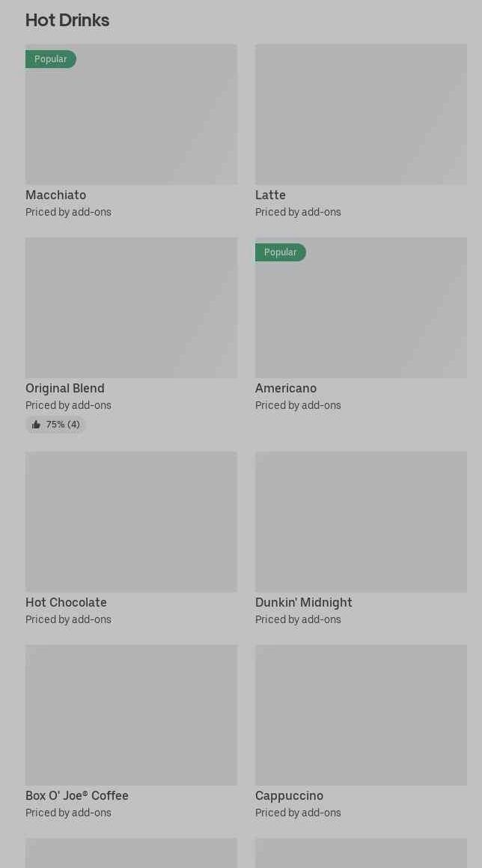Image resolution: width=482 pixels, height=868 pixels.
Task: Click the Original Blend title
Action: 65,389
